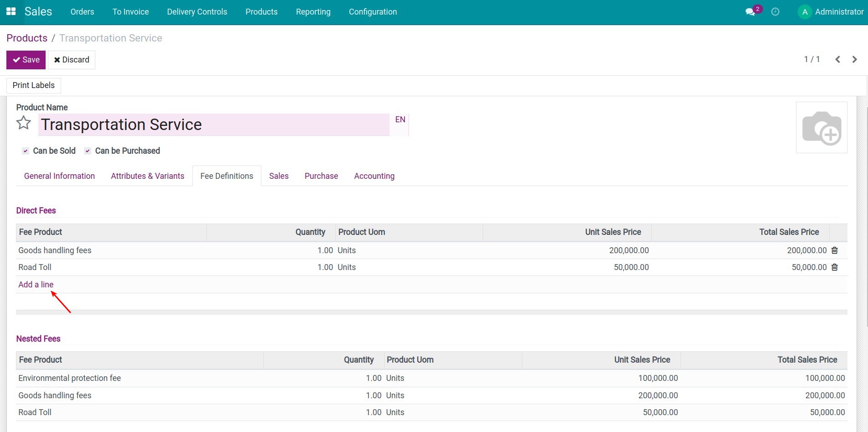Open the EN translation selector
868x432 pixels.
click(400, 120)
